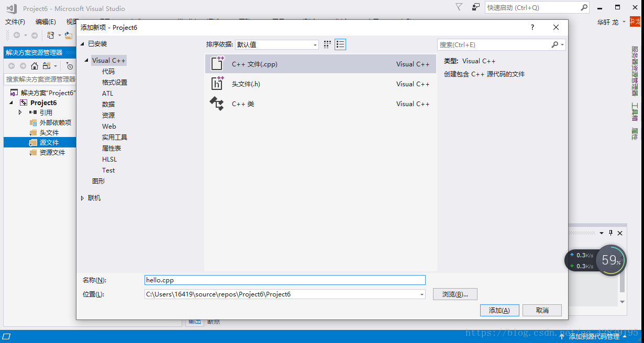Select 源文件 folder in Solution Explorer

coord(49,142)
